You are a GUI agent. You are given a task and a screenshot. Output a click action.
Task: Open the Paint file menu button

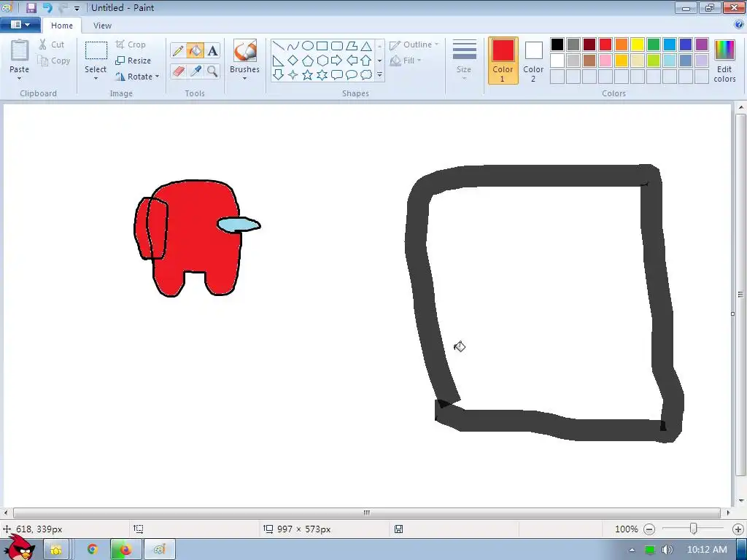coord(20,25)
